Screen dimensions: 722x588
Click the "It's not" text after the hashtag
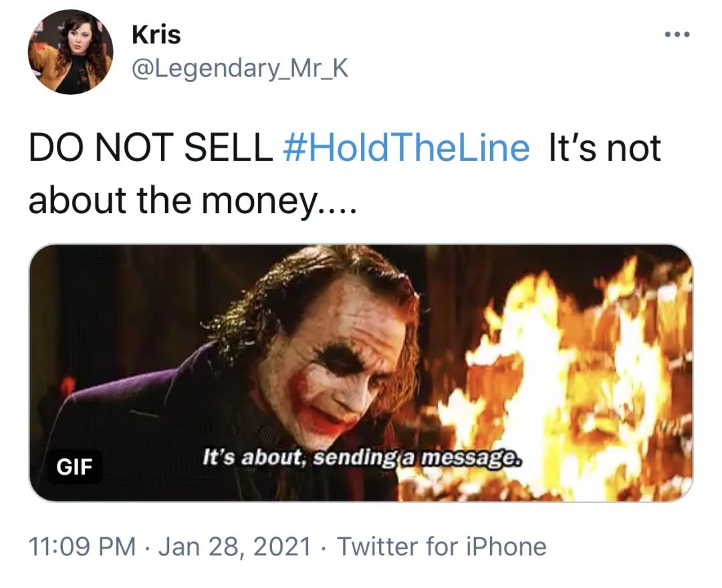point(604,148)
